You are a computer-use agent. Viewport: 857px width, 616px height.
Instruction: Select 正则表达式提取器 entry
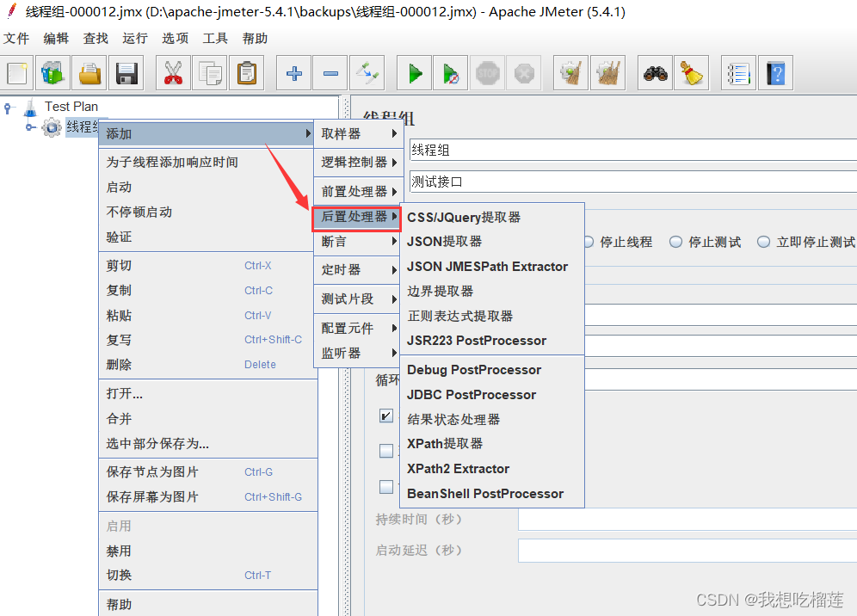click(x=492, y=316)
